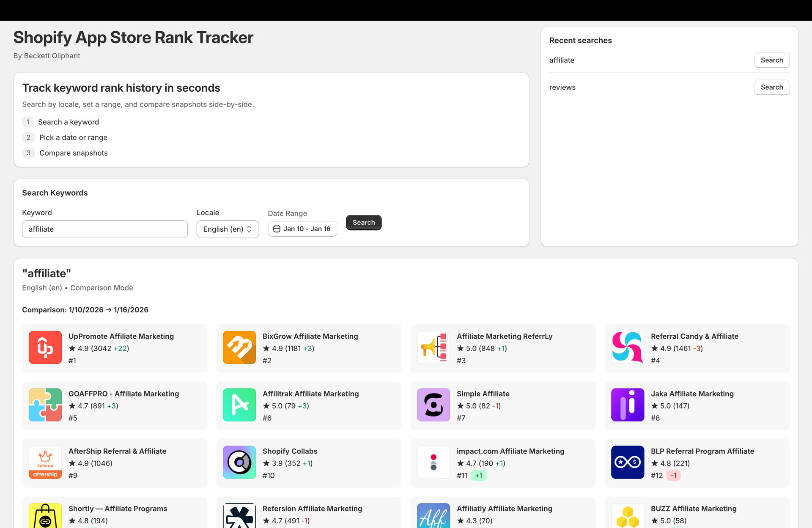This screenshot has height=528, width=812.
Task: Click the GOAFFPRO puzzle piece icon
Action: pos(45,405)
